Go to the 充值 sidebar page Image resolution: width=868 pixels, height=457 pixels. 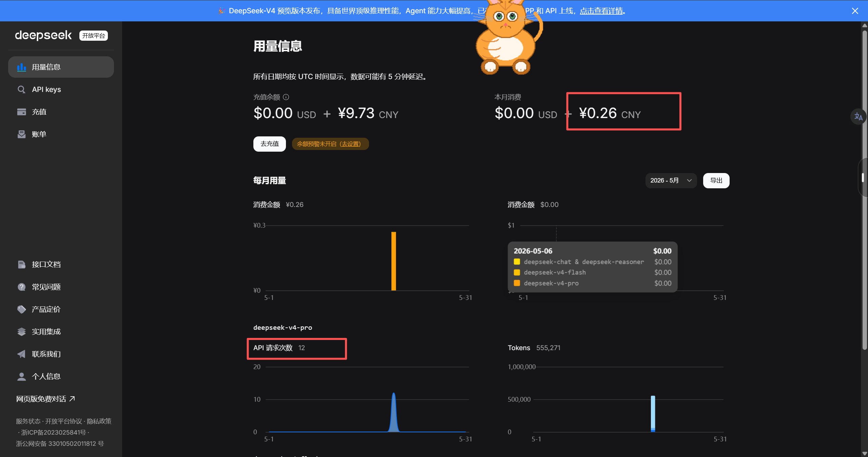(x=61, y=112)
